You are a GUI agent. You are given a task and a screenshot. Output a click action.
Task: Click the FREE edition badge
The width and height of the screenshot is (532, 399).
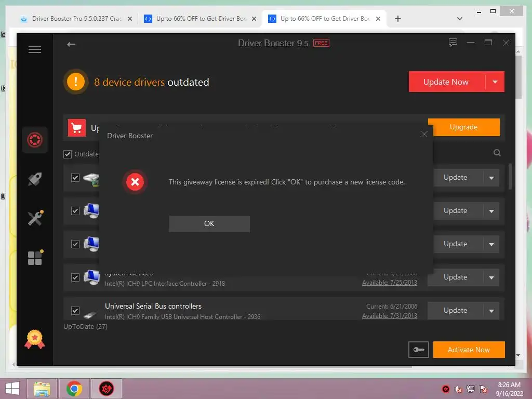click(x=321, y=43)
